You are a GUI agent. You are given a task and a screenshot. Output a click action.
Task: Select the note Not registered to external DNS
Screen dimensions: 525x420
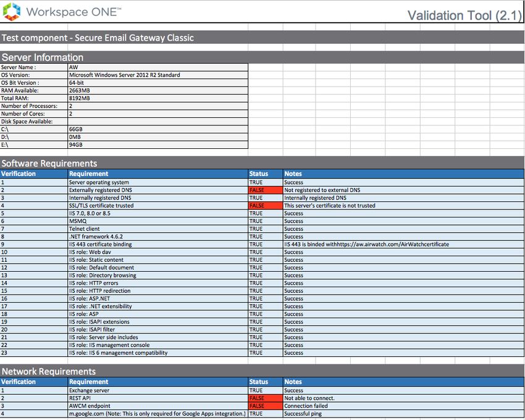403,190
